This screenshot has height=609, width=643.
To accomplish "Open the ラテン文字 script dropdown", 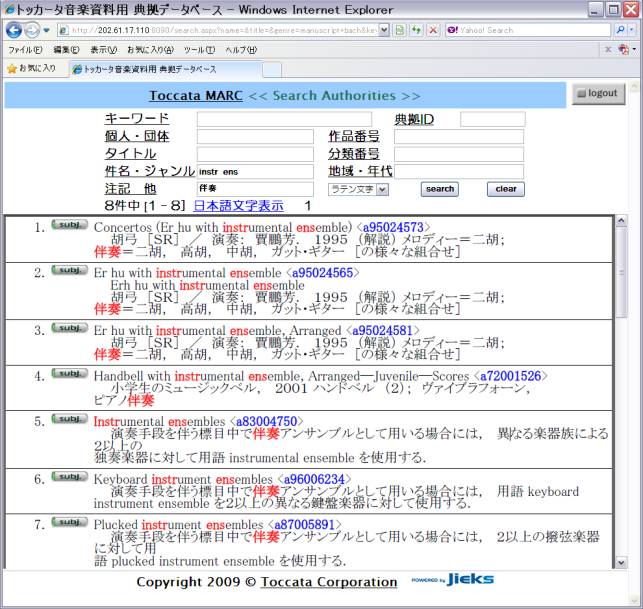I will click(358, 189).
